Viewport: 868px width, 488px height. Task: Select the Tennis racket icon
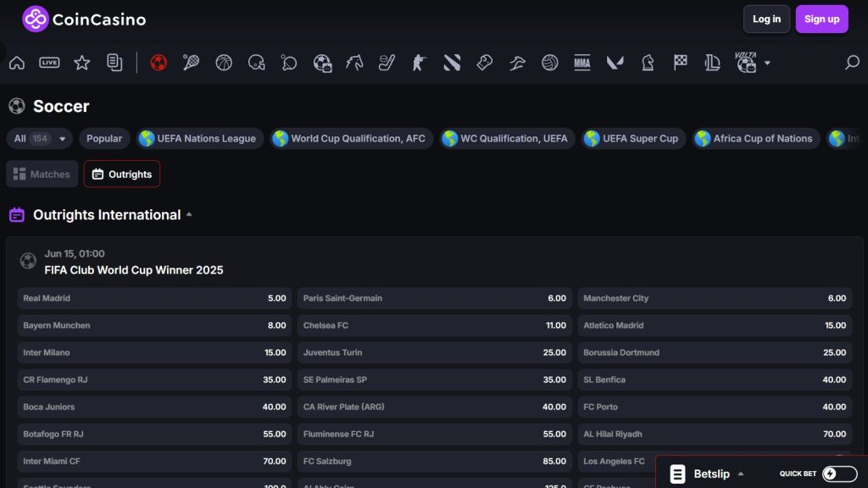[191, 63]
